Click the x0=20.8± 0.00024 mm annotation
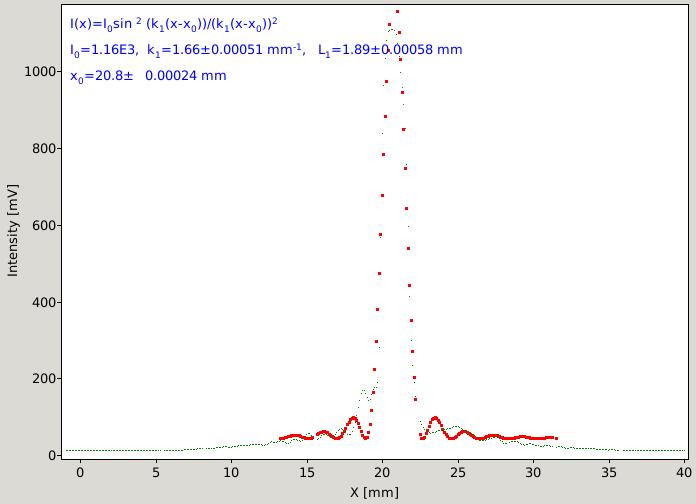This screenshot has height=504, width=696. pyautogui.click(x=148, y=76)
